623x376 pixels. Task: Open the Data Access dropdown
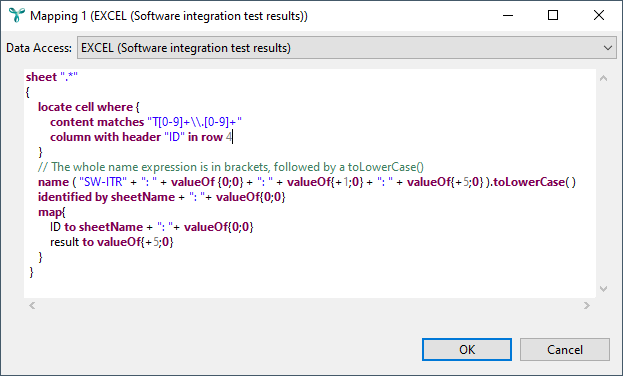(x=346, y=48)
